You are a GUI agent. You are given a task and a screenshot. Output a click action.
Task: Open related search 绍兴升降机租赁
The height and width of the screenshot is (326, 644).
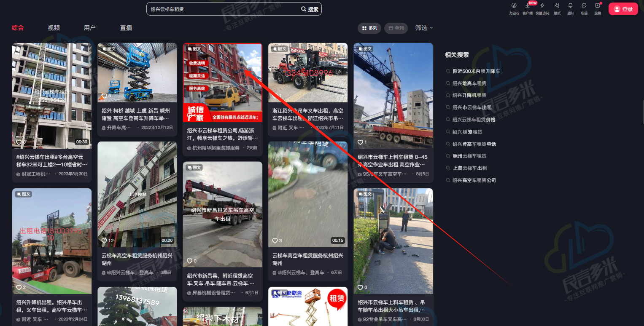coord(469,95)
